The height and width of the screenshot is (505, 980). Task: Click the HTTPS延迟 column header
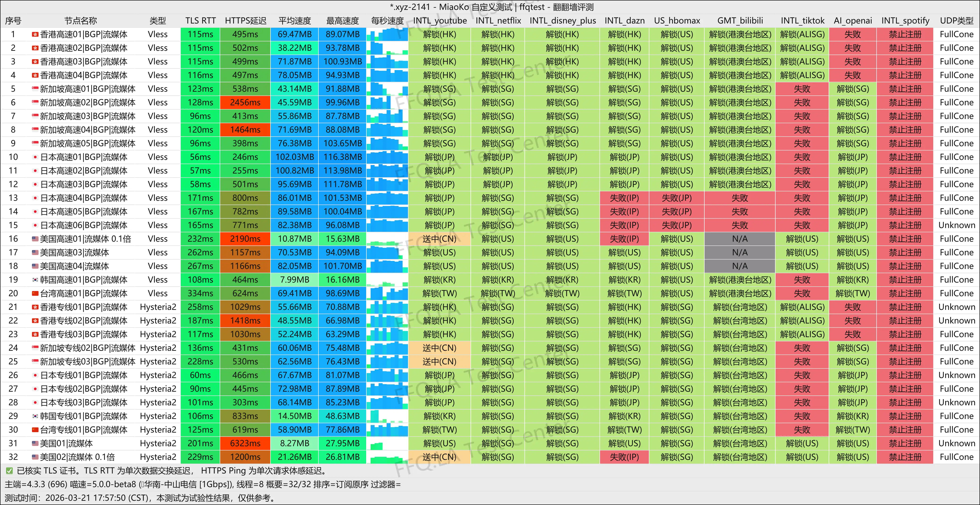(245, 20)
